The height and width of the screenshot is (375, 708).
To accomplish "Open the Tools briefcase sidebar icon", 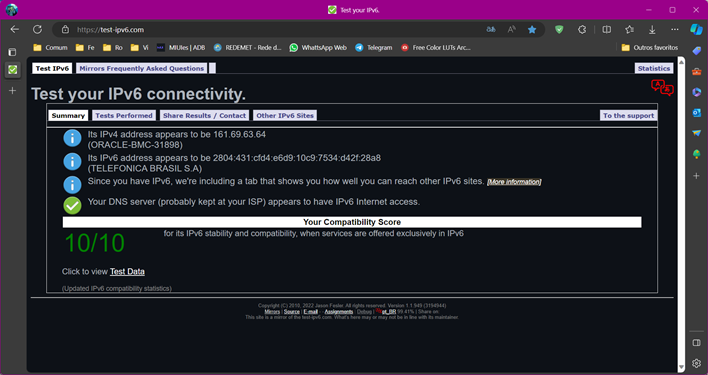I will (696, 71).
